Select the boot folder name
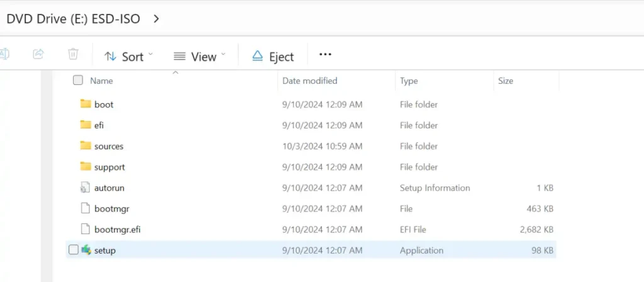The image size is (644, 282). pos(104,104)
